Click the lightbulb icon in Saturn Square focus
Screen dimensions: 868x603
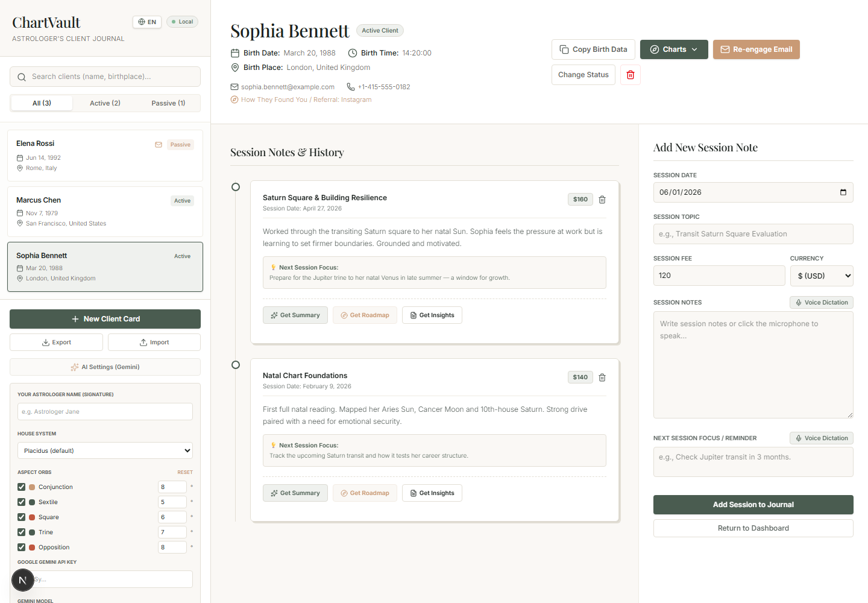273,267
